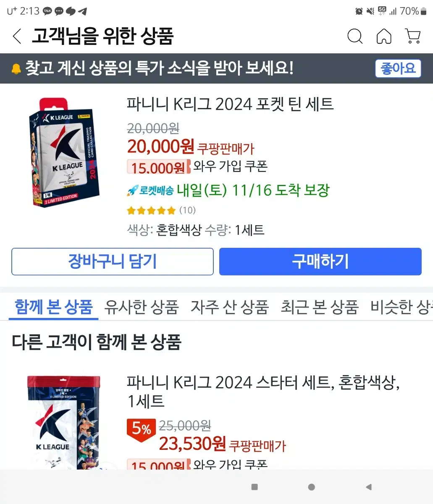Screen dimensions: 433x504
Task: Buy now with 구매하기 button
Action: click(x=320, y=262)
